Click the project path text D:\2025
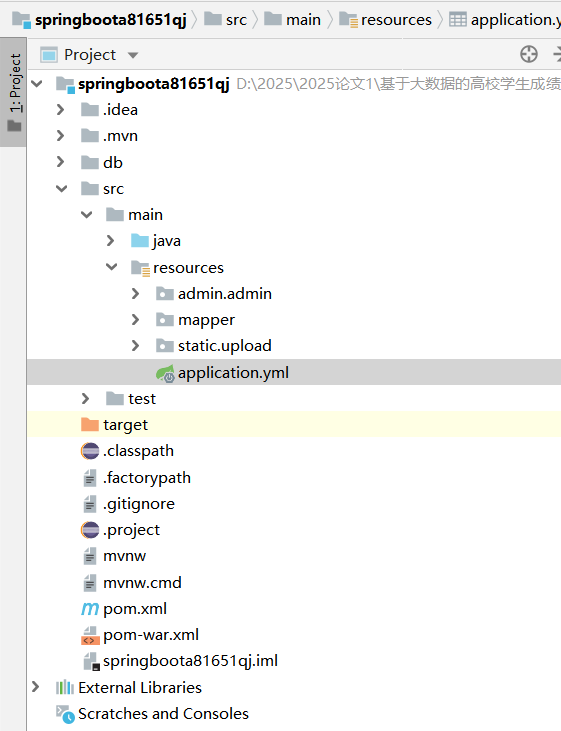 (399, 84)
